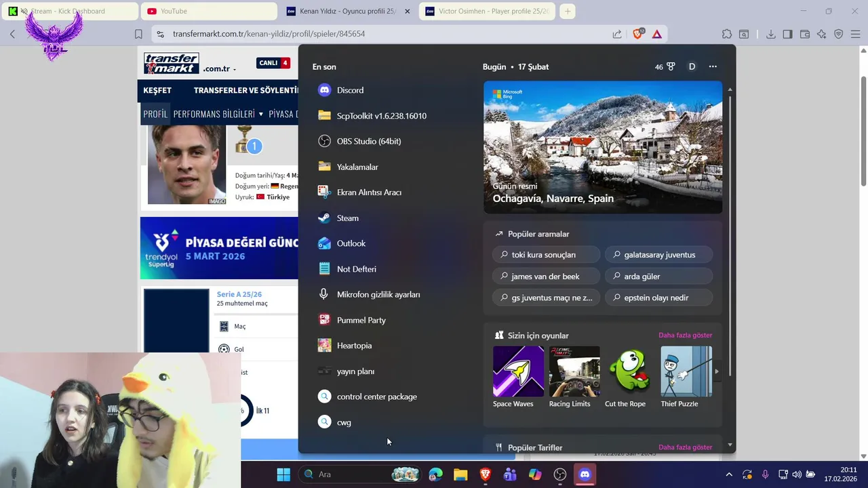Click Daha fazla göster for games
This screenshot has width=868, height=488.
tap(685, 335)
